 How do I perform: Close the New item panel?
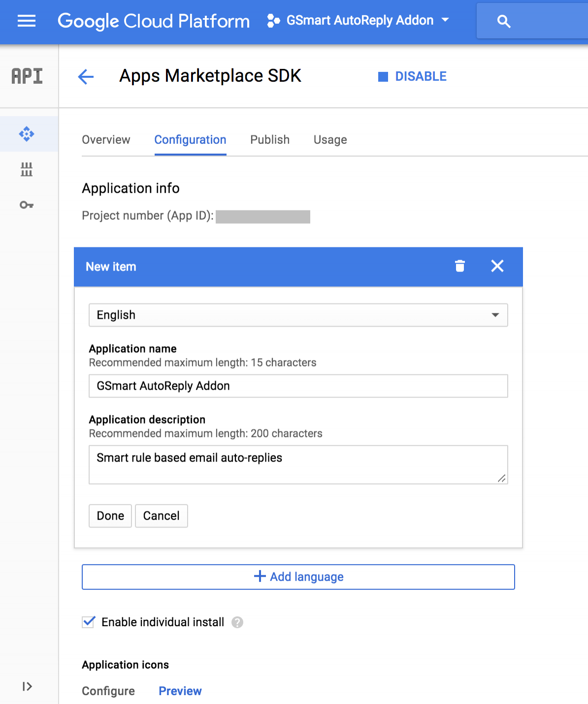(497, 266)
